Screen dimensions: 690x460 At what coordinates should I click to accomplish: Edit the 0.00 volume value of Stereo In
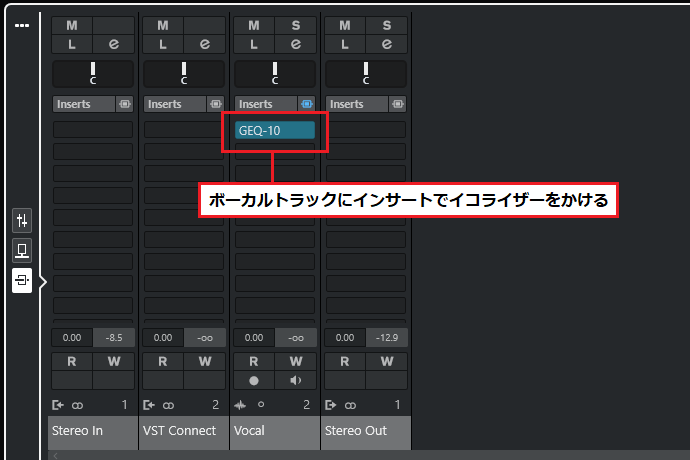[x=72, y=338]
